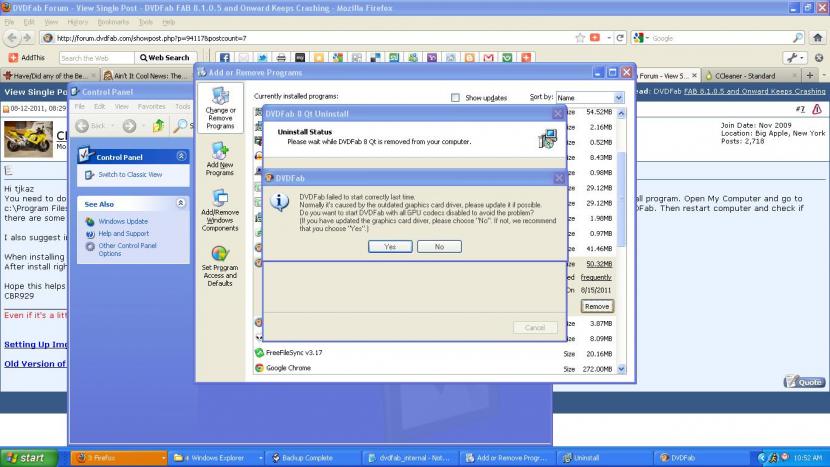The width and height of the screenshot is (830, 467).
Task: Open Firefox File menu
Action: coord(9,22)
